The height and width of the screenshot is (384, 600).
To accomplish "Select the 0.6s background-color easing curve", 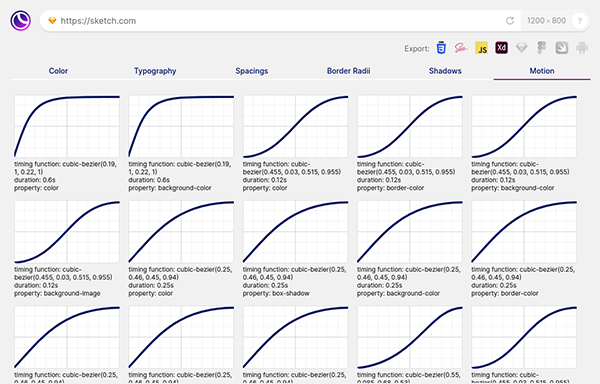I will pos(181,126).
